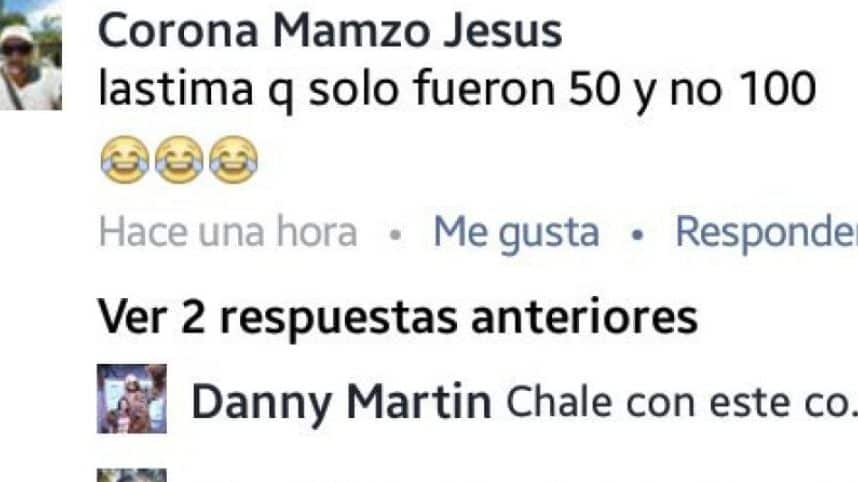858x482 pixels.
Task: Open Danny Martin's avatar thumbnail
Action: tap(132, 398)
